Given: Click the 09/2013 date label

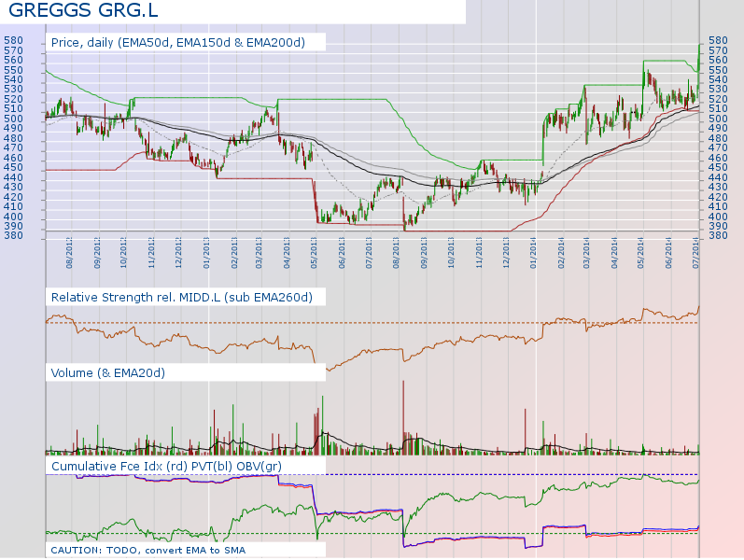Looking at the screenshot, I should (x=424, y=253).
